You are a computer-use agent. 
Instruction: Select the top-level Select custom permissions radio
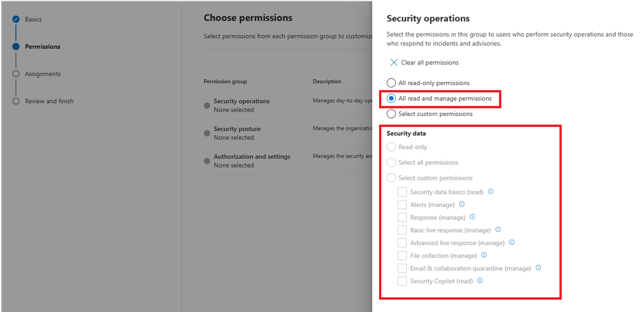point(391,114)
